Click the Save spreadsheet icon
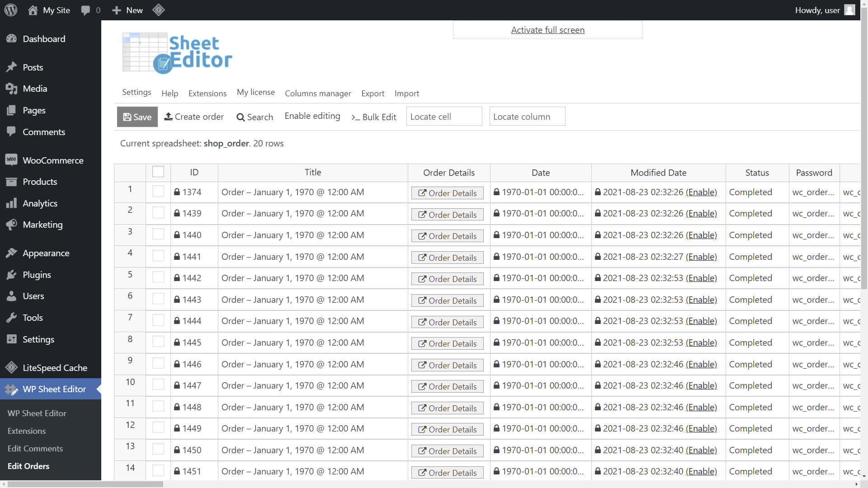Screen dimensions: 868x488 (127, 117)
